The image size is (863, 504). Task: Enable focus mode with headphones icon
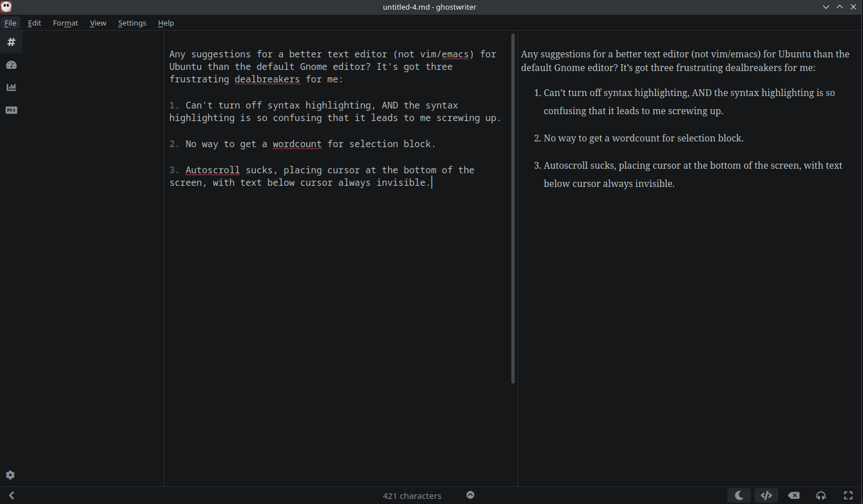pos(821,495)
